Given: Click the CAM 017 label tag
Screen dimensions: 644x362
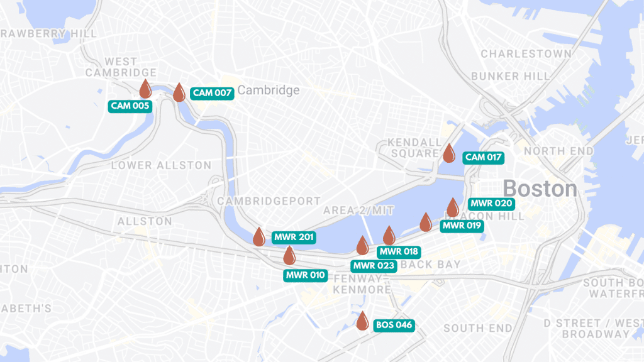Looking at the screenshot, I should coord(484,158).
